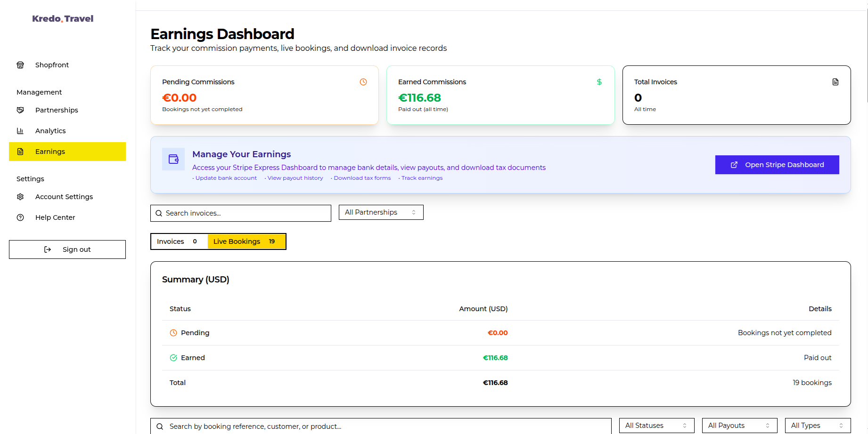Click the bank card icon in Manage Your Earnings
The image size is (868, 434).
173,159
